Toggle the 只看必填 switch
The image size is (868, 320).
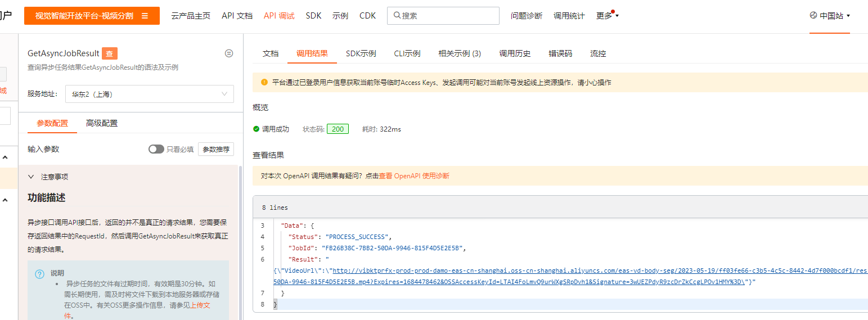[156, 149]
